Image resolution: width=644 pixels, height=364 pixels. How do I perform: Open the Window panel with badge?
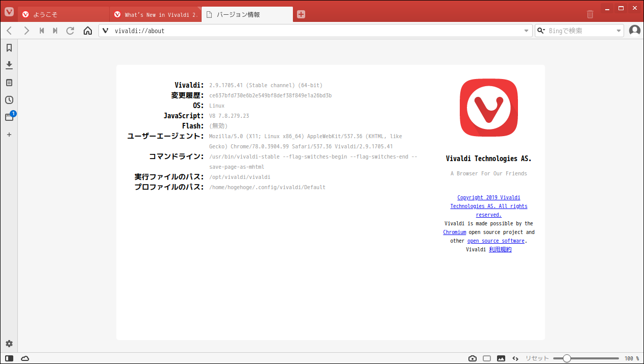coord(9,117)
